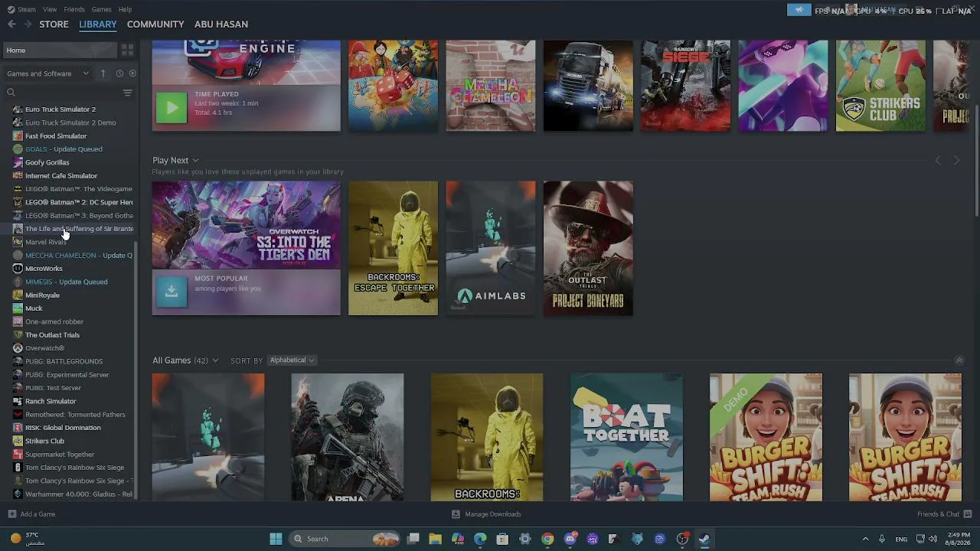Viewport: 980px width, 551px height.
Task: Open Backrooms: Escape Together in Play Next
Action: click(x=393, y=248)
